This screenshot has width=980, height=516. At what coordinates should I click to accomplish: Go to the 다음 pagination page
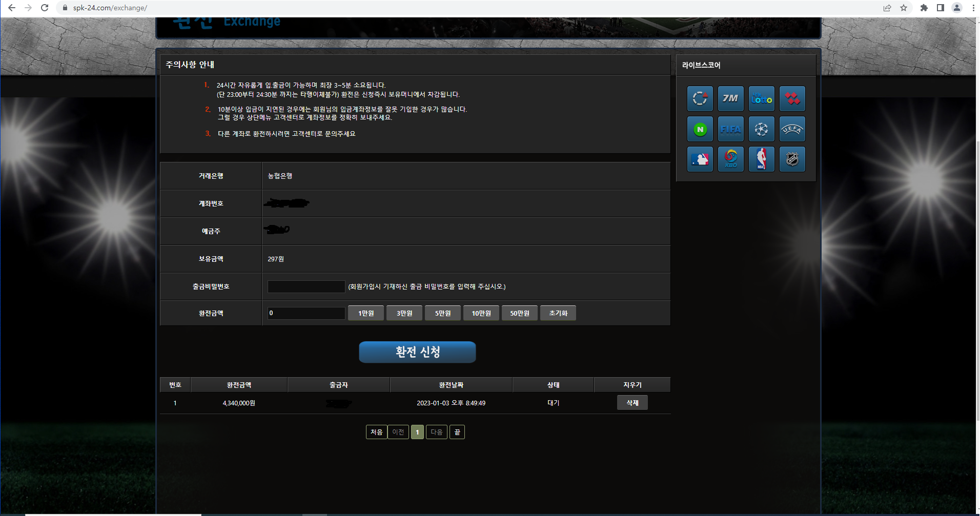(436, 432)
